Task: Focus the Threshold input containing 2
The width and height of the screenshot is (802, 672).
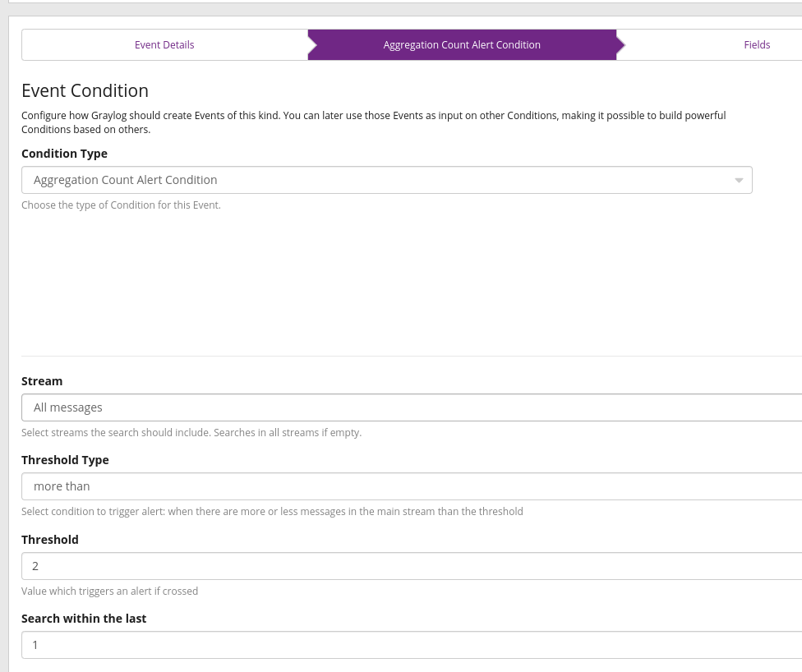Action: click(411, 566)
